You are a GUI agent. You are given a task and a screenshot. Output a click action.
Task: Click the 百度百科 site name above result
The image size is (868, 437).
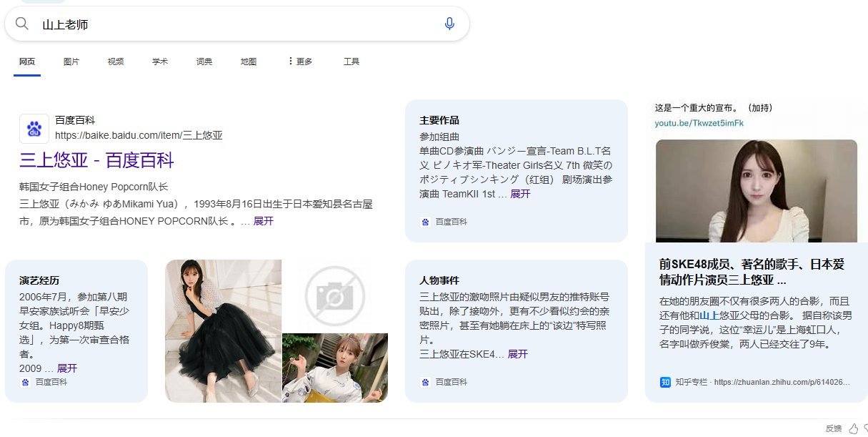(75, 120)
